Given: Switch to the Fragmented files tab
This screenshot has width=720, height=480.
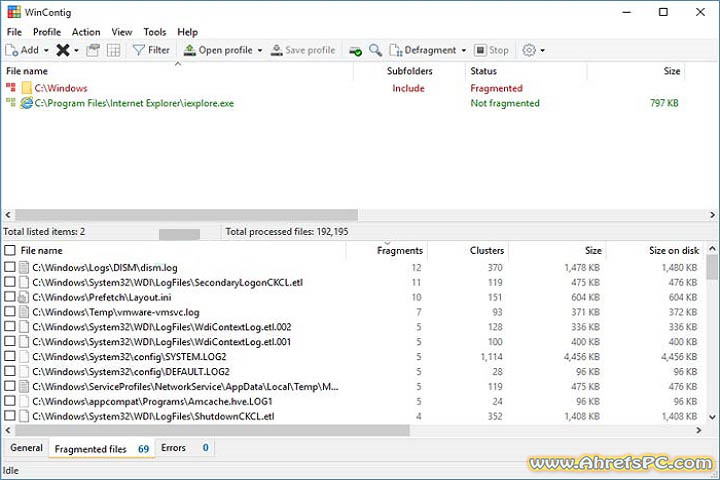Looking at the screenshot, I should coord(101,449).
